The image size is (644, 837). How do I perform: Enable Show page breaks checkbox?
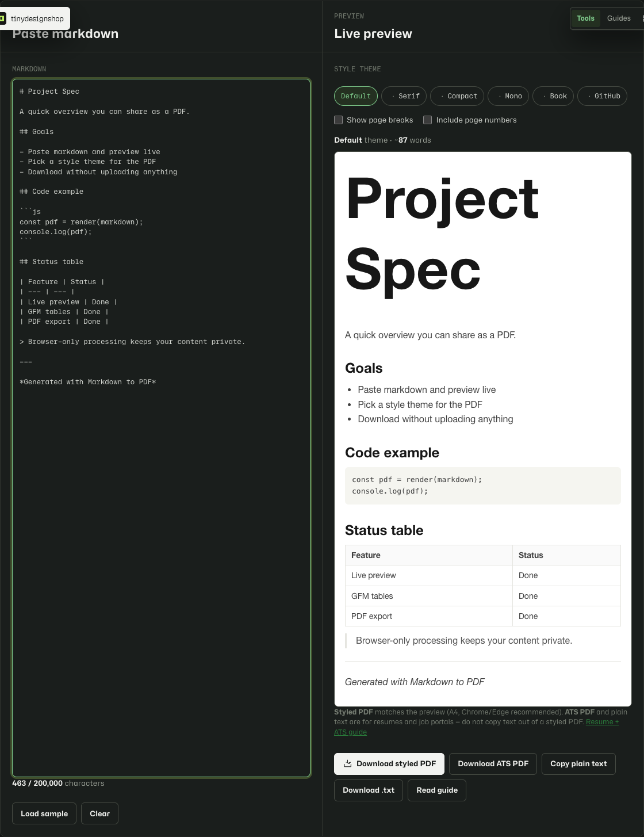click(339, 120)
